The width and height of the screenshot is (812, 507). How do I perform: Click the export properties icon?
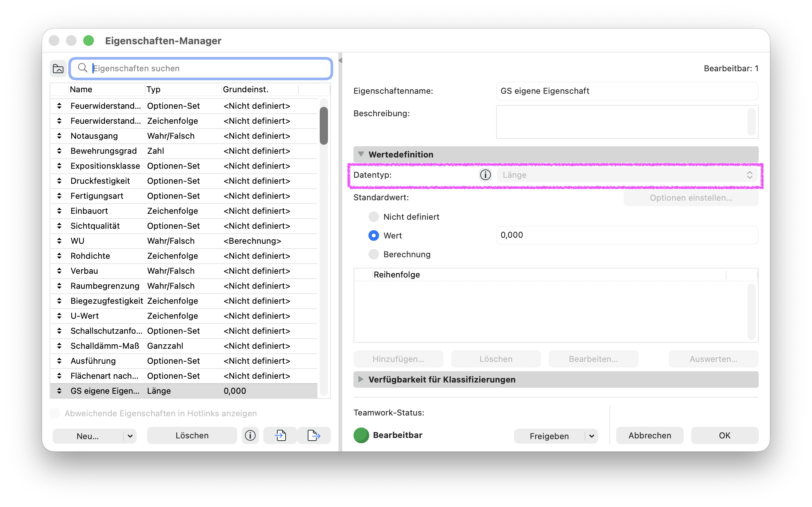point(314,435)
